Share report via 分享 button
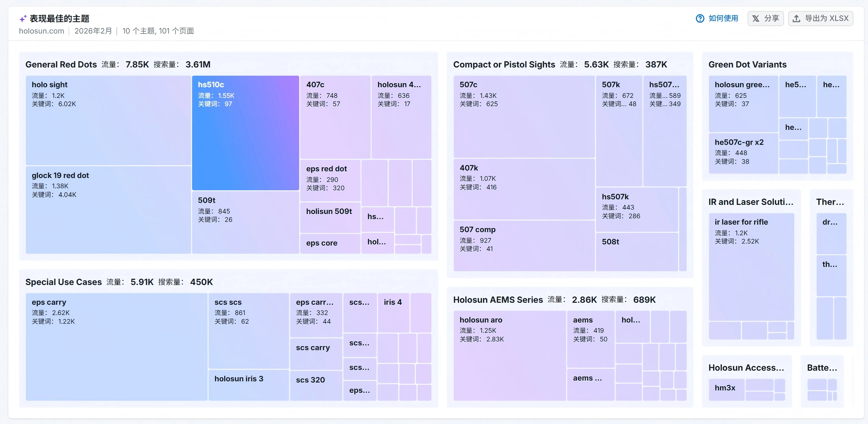The height and width of the screenshot is (424, 868). pyautogui.click(x=766, y=19)
